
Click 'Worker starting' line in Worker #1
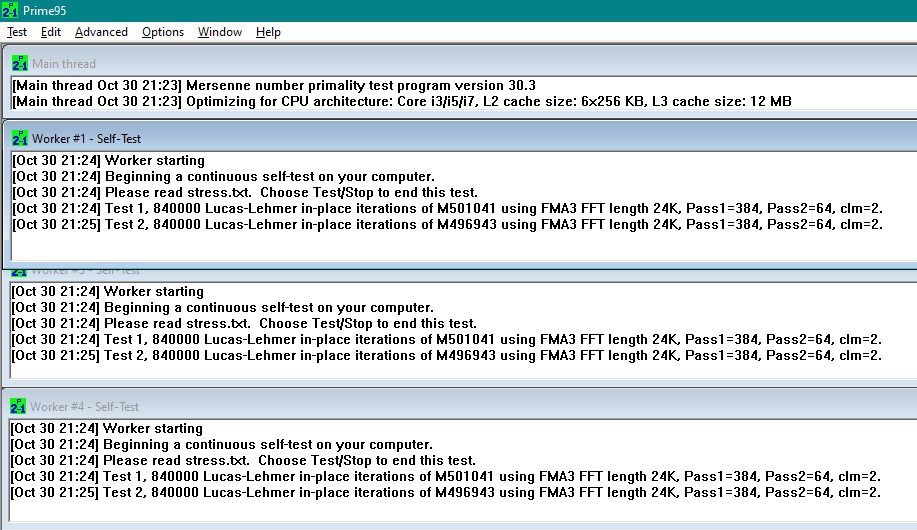pyautogui.click(x=108, y=160)
